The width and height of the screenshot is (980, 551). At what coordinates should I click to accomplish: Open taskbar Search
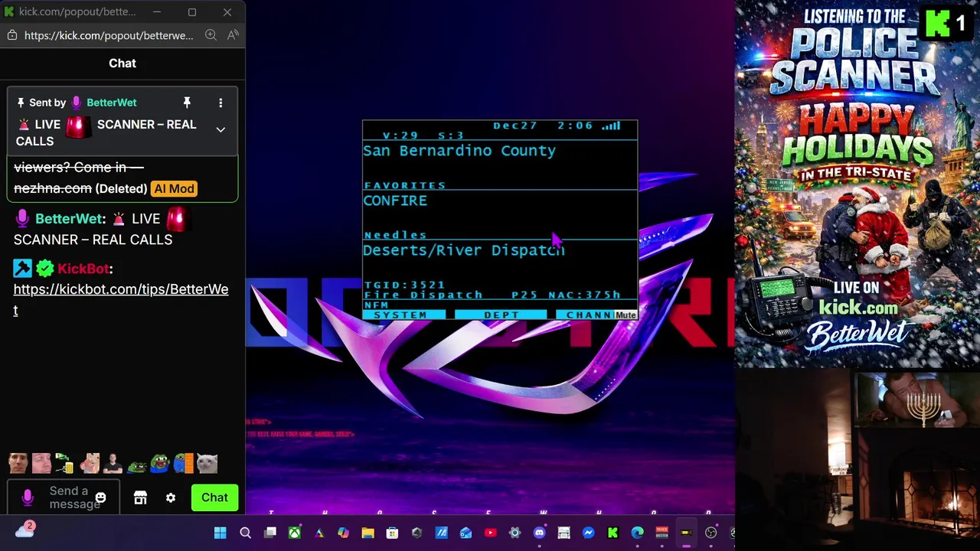tap(245, 533)
